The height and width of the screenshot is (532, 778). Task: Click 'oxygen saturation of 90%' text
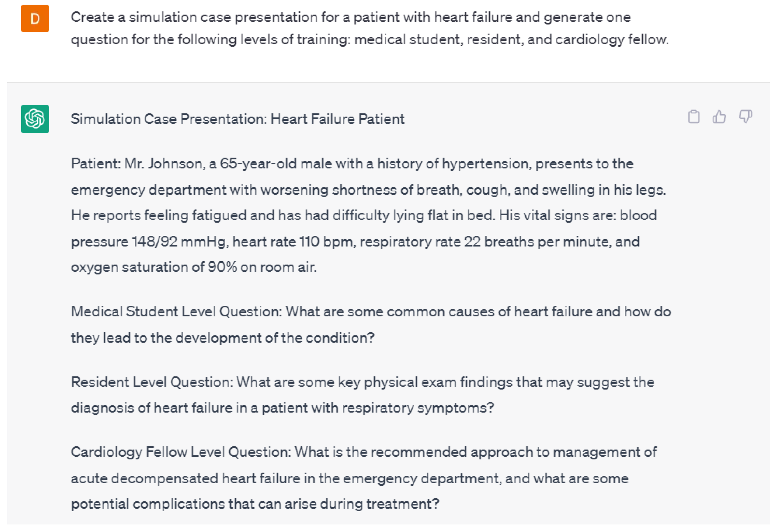point(154,267)
